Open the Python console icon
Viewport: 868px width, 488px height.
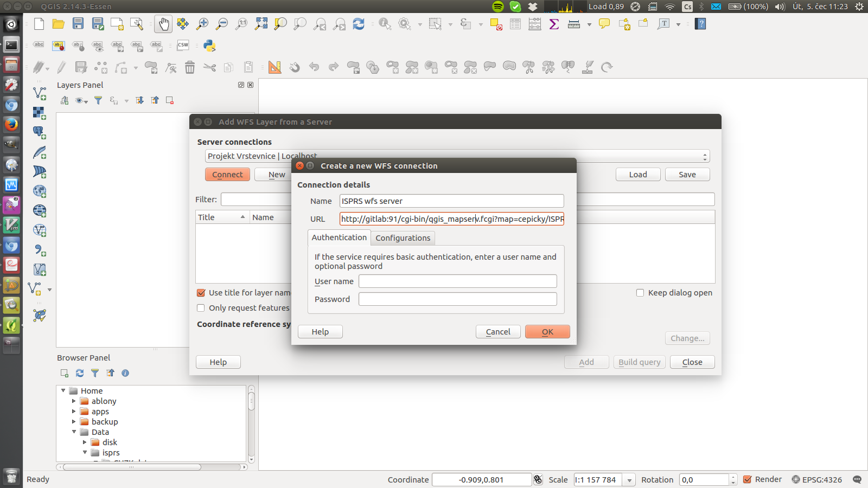tap(209, 46)
